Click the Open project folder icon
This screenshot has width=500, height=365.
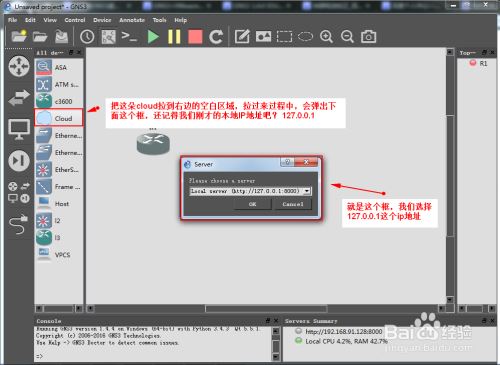[40, 36]
